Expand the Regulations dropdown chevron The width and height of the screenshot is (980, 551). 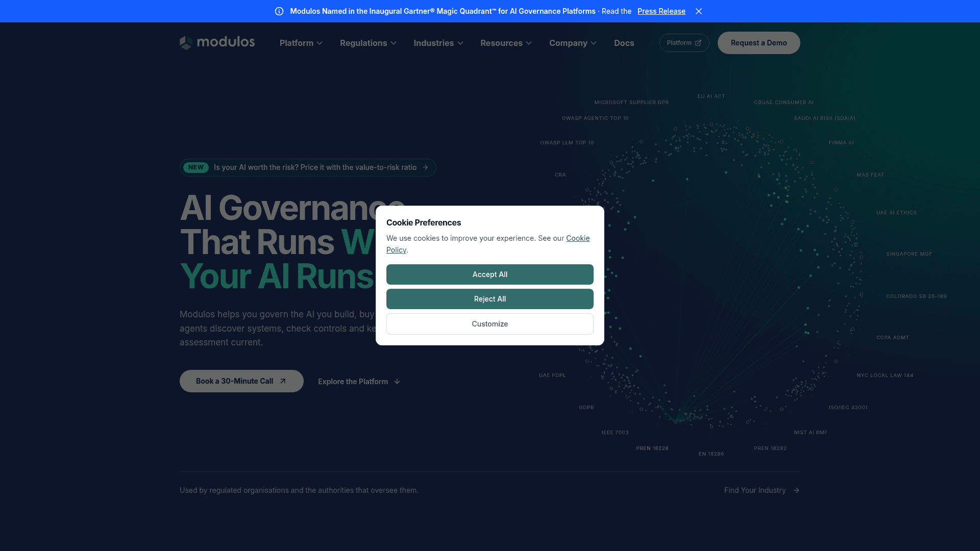click(394, 43)
